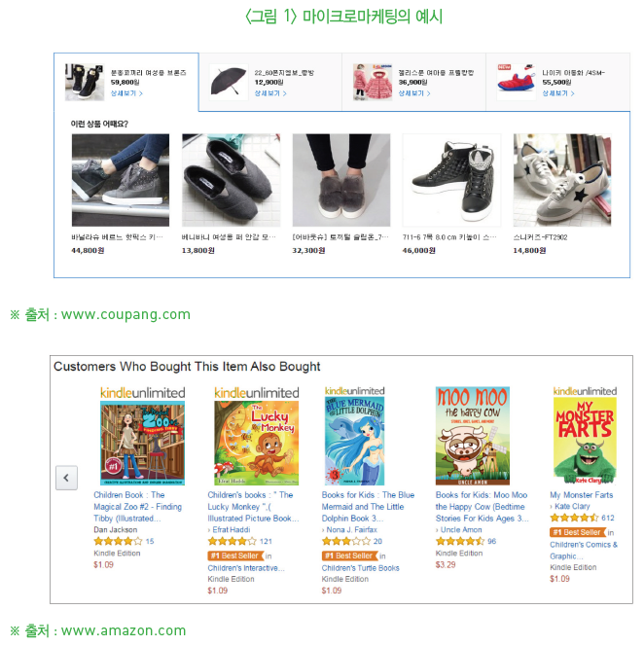The image size is (644, 646).
Task: Select the women's boots tab priced 59,800원
Action: [126, 82]
